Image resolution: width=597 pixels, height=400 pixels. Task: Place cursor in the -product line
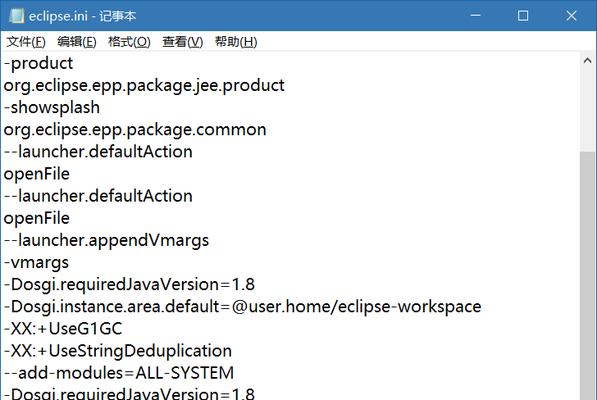(38, 64)
